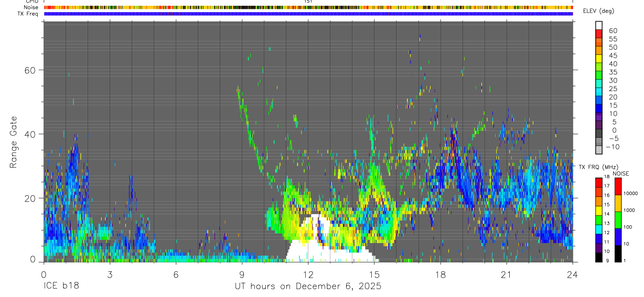
Task: Click the ELEV (deg) legend title
Action: (598, 11)
